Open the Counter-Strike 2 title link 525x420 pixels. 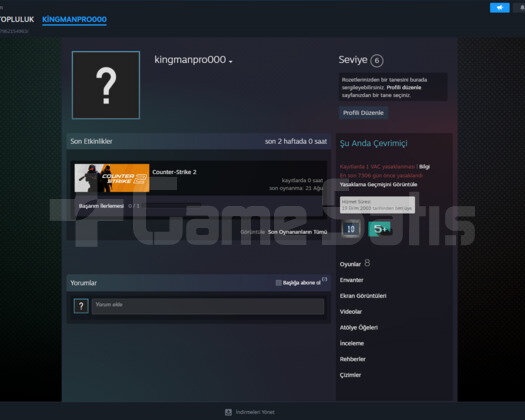coord(174,172)
